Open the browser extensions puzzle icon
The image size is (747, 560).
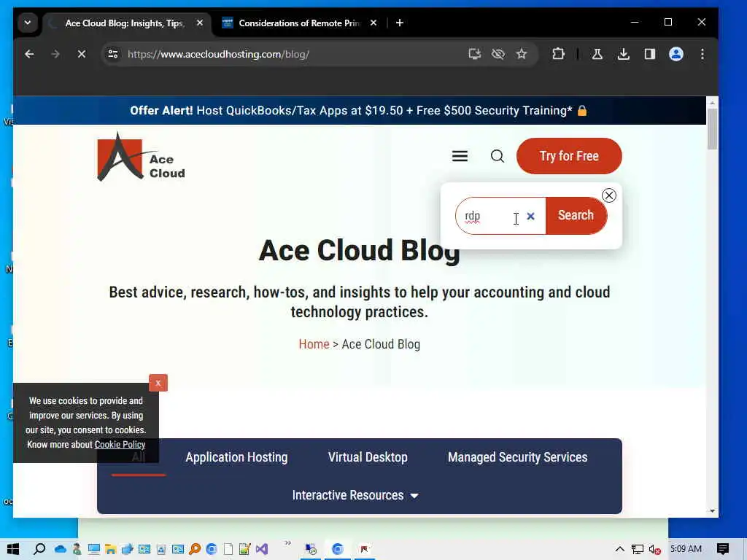(558, 54)
